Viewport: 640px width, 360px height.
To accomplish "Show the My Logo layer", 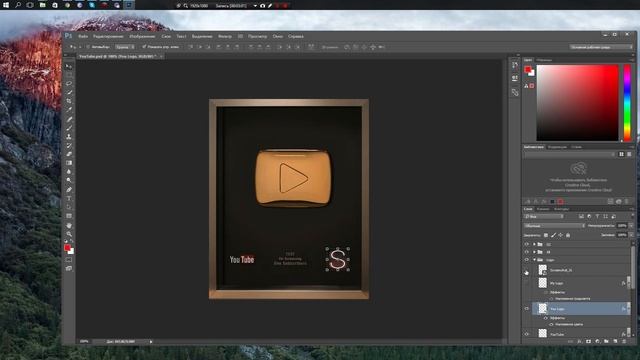I will [x=527, y=283].
